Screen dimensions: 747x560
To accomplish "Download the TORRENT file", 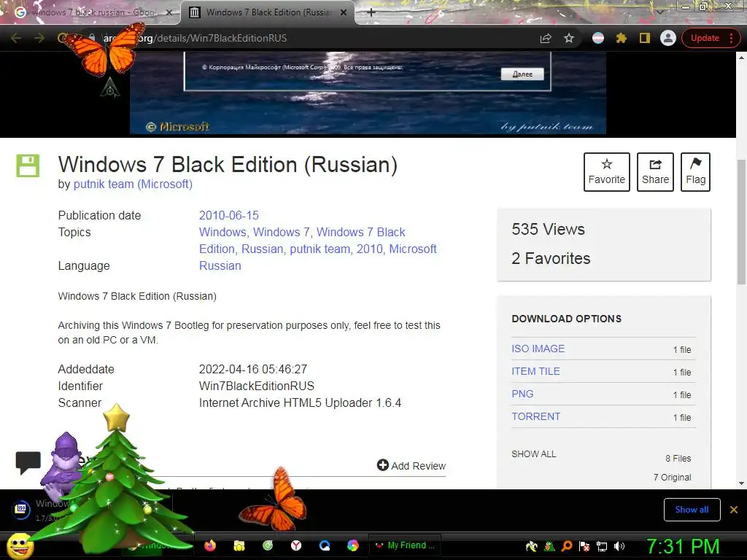I will click(536, 416).
